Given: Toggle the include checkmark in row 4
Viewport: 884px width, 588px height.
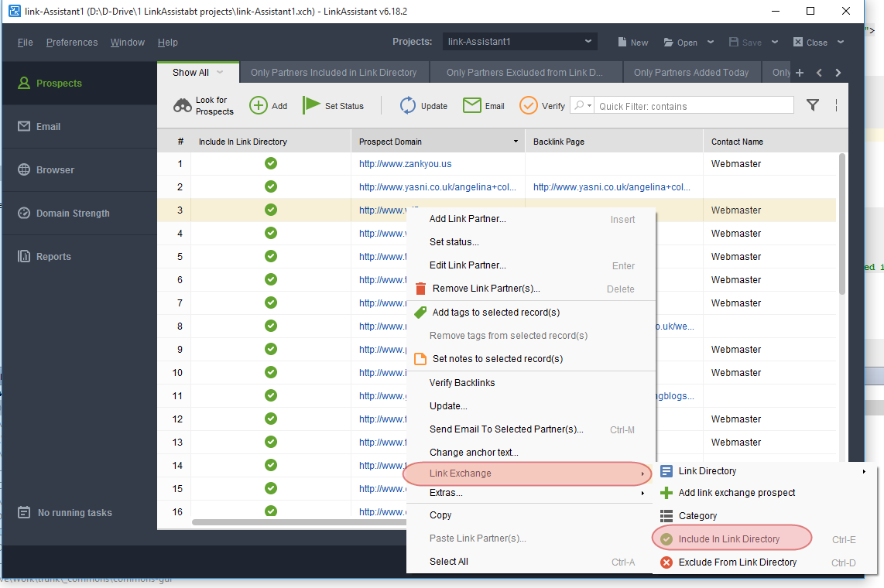Looking at the screenshot, I should [x=271, y=233].
